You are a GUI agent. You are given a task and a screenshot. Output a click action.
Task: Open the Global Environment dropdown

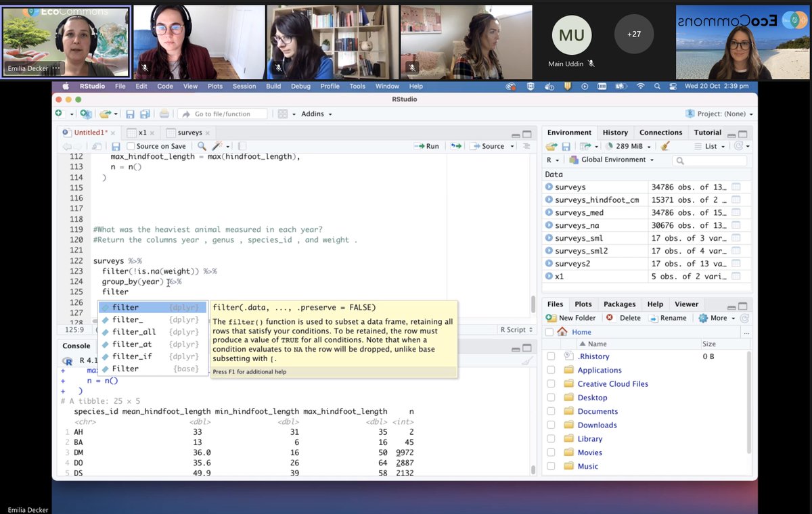point(613,160)
